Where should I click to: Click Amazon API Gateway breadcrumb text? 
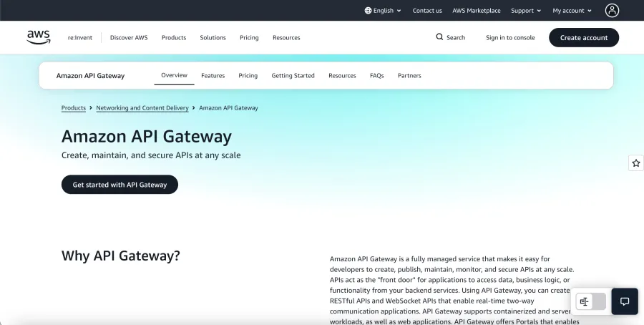pyautogui.click(x=228, y=107)
